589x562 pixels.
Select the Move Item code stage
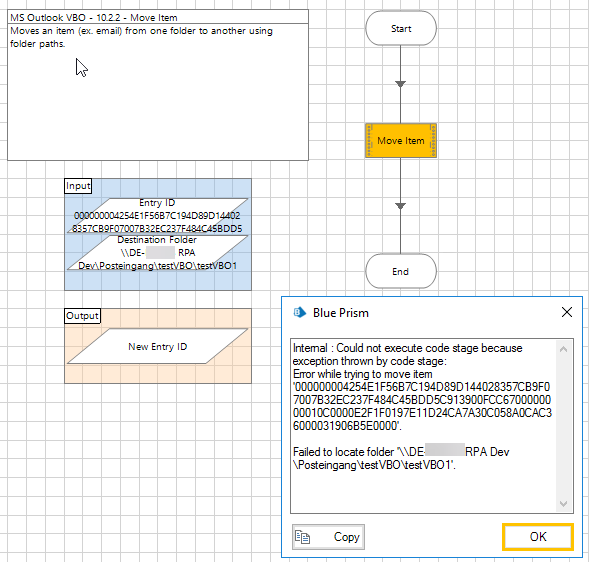(x=401, y=140)
